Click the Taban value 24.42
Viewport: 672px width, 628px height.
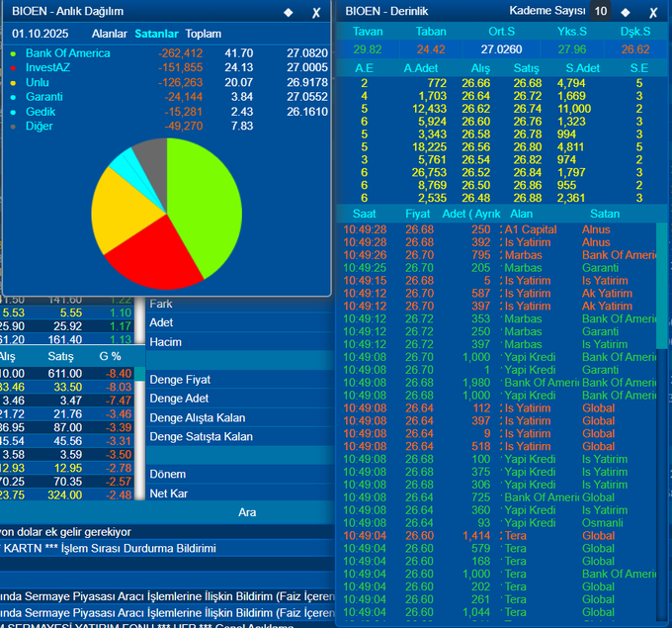[431, 49]
